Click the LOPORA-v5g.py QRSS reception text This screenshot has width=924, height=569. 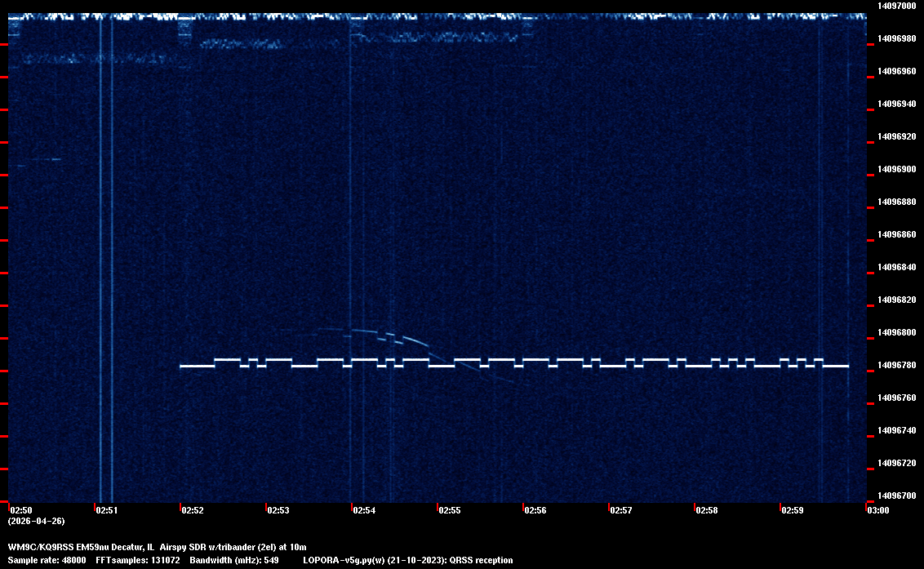coord(408,560)
